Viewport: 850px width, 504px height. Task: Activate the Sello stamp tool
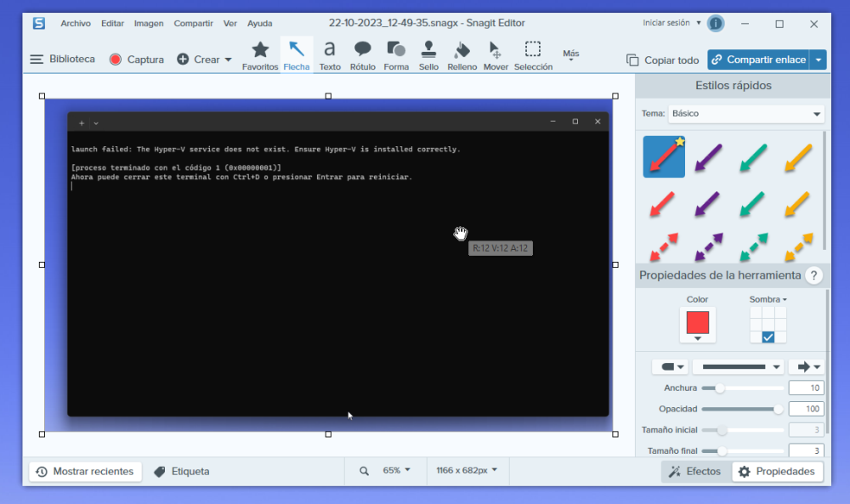[428, 55]
